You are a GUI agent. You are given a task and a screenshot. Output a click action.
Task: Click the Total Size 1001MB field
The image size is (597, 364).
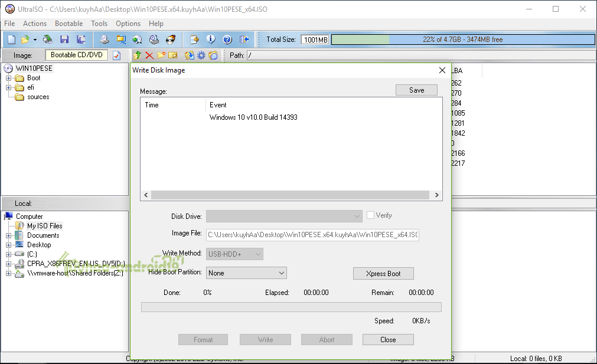point(315,40)
